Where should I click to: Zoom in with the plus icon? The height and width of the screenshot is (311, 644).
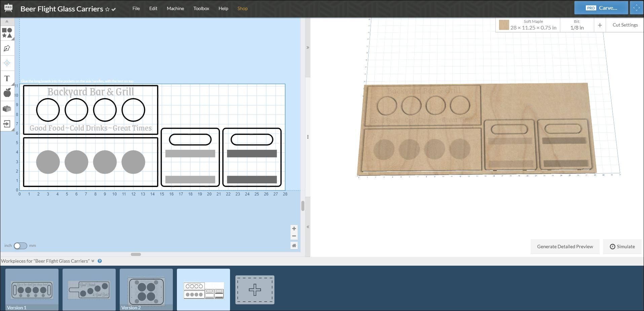point(294,229)
